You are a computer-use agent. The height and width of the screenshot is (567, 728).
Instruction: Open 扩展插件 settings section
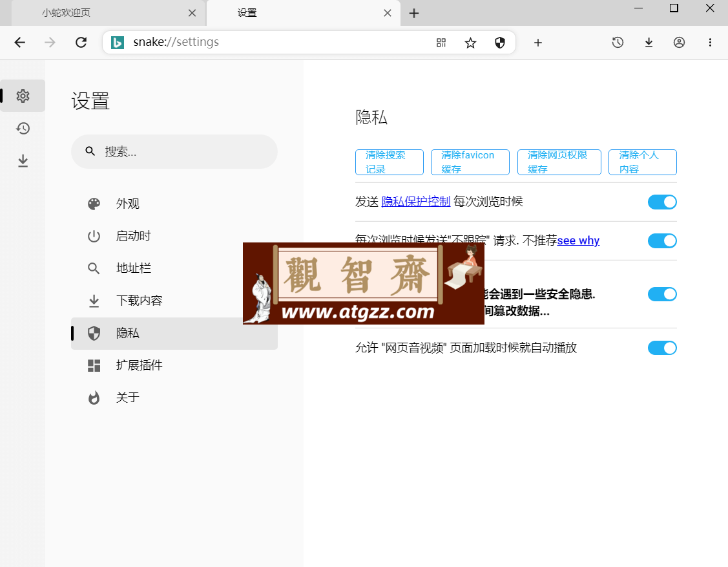pyautogui.click(x=174, y=365)
